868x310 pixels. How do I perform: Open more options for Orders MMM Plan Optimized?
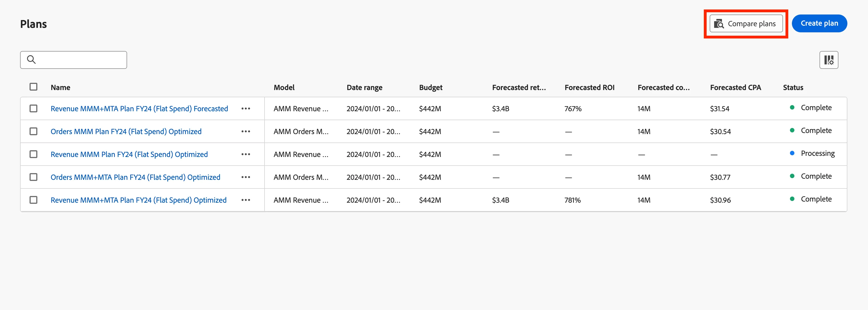tap(246, 131)
